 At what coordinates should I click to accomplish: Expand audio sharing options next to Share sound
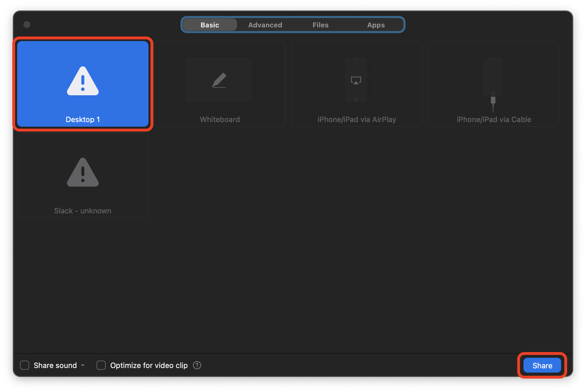point(83,365)
